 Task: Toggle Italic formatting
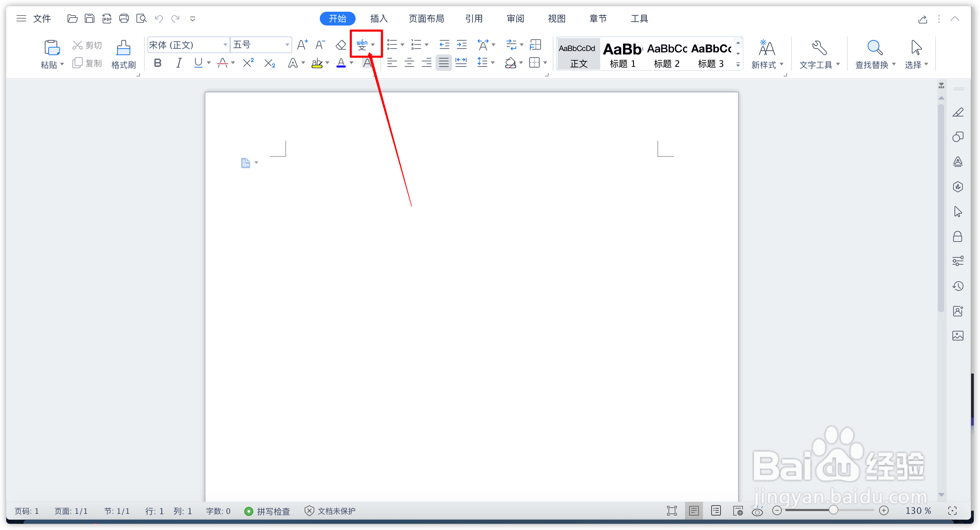tap(178, 63)
